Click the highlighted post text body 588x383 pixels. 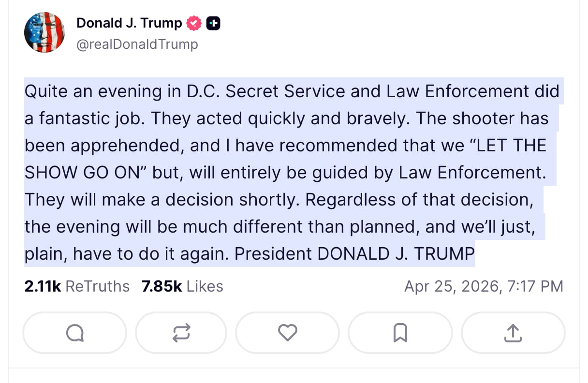pyautogui.click(x=290, y=172)
